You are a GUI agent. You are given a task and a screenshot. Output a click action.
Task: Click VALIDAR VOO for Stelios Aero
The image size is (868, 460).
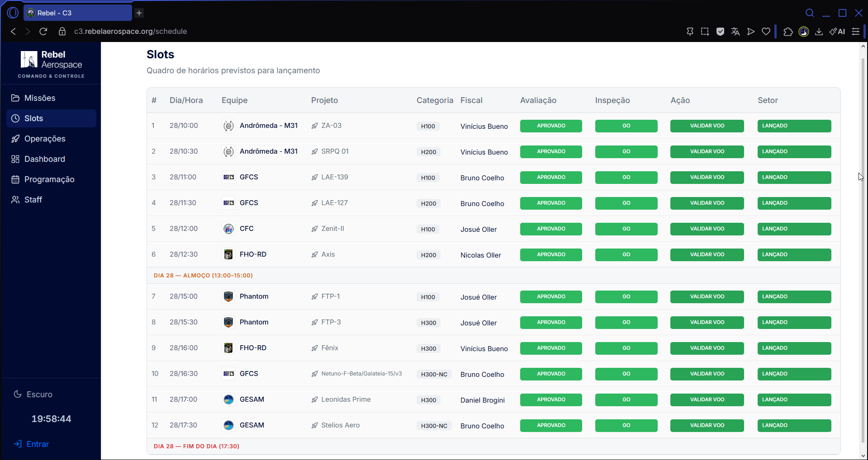pyautogui.click(x=707, y=425)
